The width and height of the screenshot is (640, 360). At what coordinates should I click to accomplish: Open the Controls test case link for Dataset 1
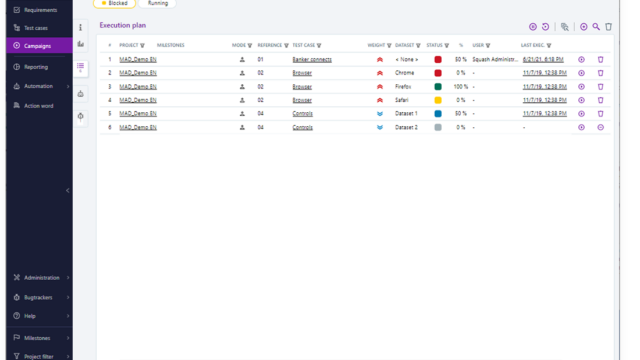coord(302,113)
